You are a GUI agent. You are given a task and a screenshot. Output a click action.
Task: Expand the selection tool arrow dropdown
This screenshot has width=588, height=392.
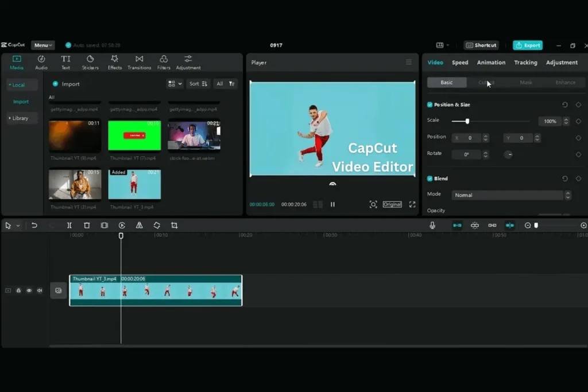[18, 226]
